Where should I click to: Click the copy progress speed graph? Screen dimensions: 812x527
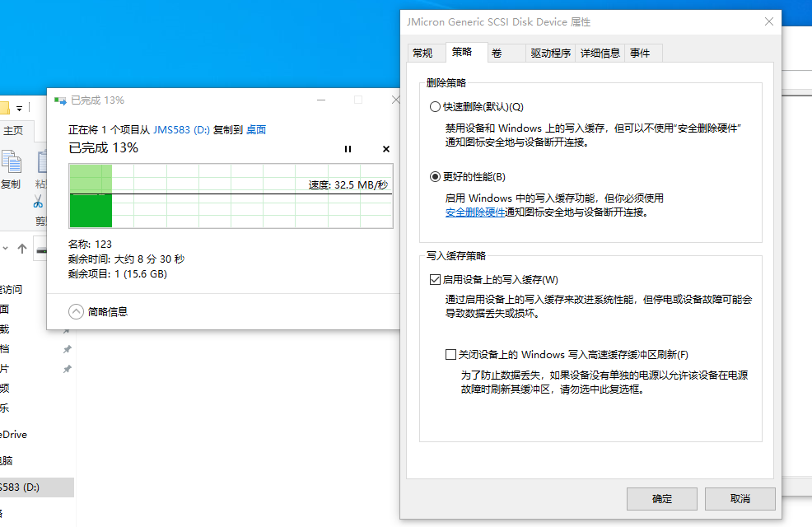click(231, 196)
